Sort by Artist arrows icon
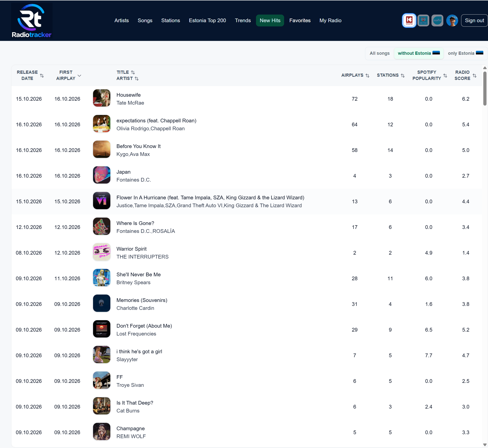Image resolution: width=488 pixels, height=448 pixels. [137, 78]
